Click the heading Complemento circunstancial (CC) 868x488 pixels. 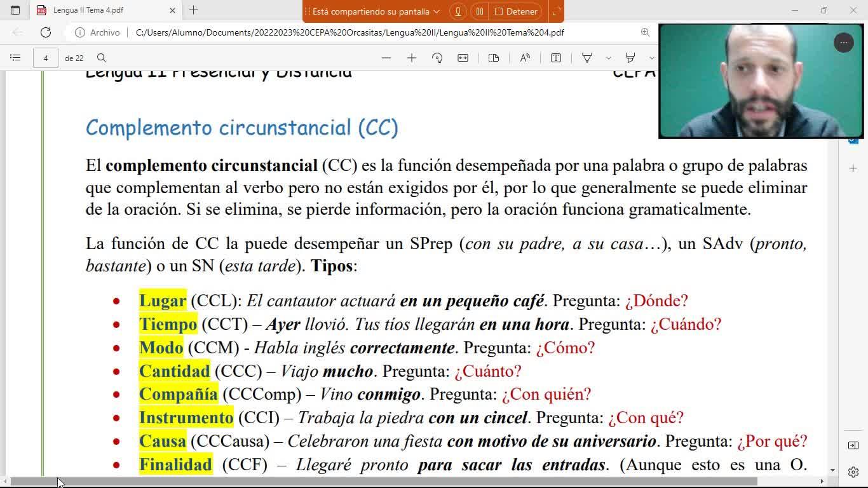pyautogui.click(x=242, y=128)
